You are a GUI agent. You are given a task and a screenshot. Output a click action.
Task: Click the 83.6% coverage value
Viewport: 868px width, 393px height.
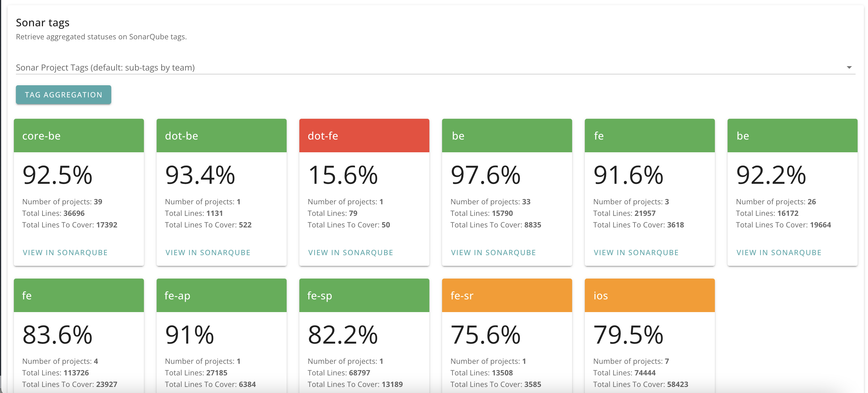tap(57, 335)
